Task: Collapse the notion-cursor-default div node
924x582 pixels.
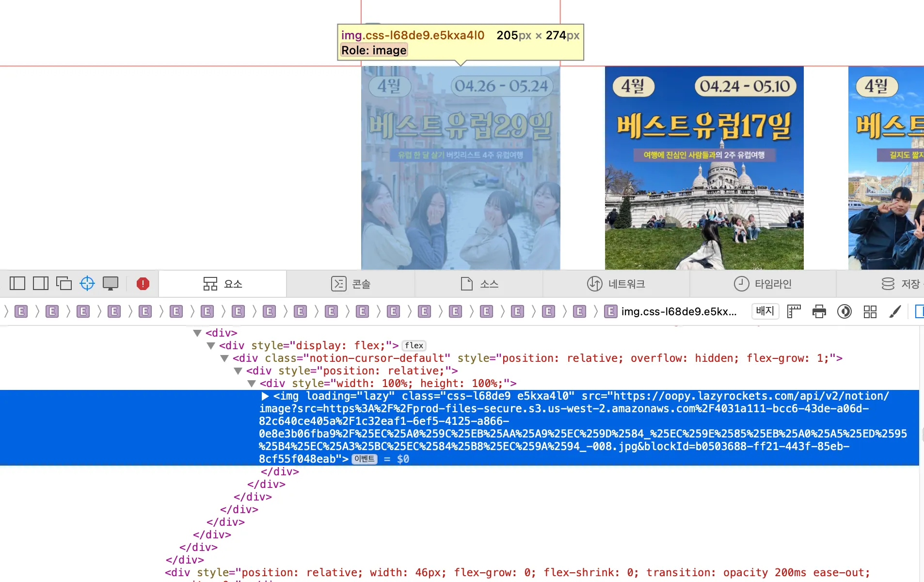Action: pos(224,358)
